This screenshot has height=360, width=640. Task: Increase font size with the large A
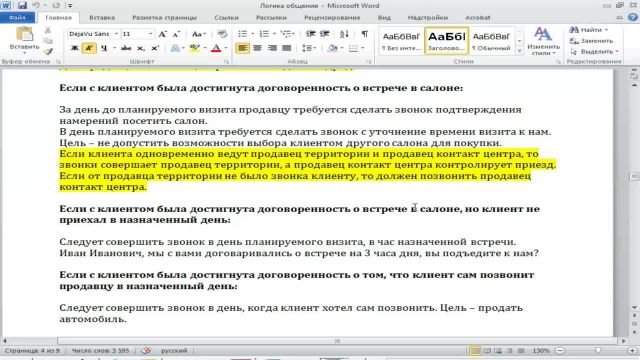click(162, 34)
